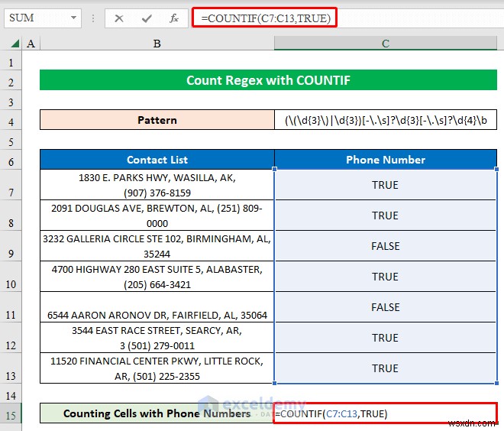Select row 12 header
The height and width of the screenshot is (431, 504).
tap(11, 338)
